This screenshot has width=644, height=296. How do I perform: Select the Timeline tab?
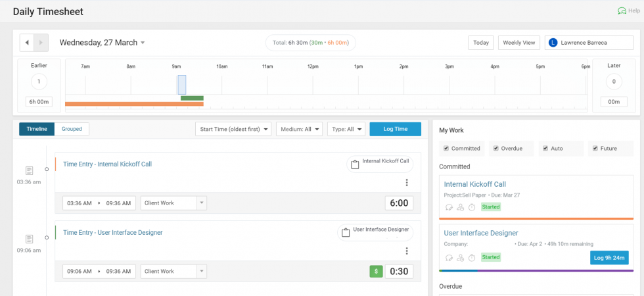(x=37, y=129)
